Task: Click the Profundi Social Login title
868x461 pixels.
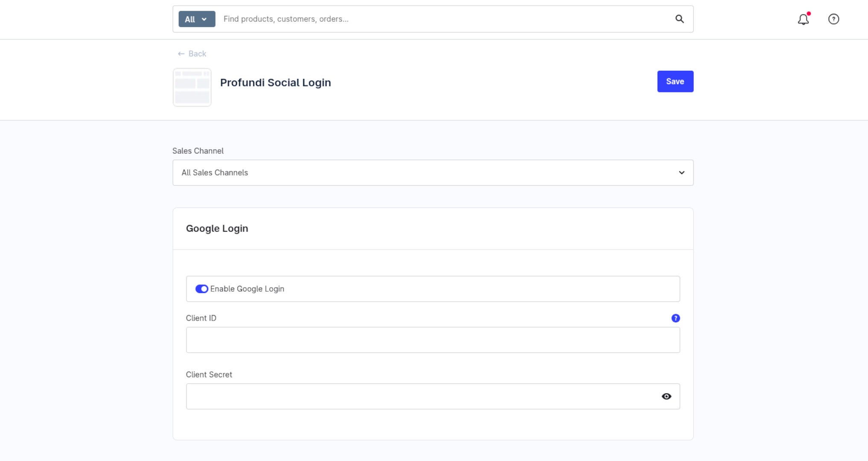Action: [275, 82]
